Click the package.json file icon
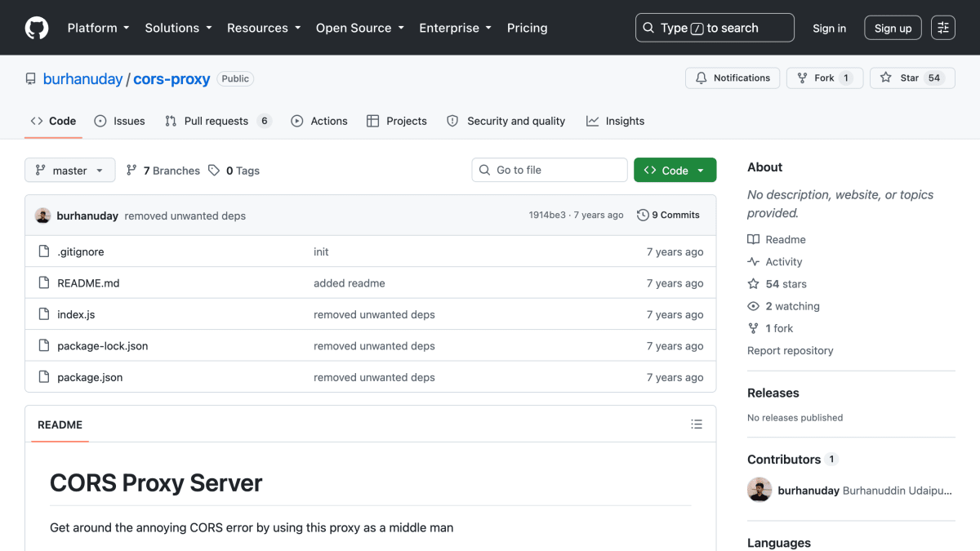The height and width of the screenshot is (551, 980). pyautogui.click(x=44, y=377)
